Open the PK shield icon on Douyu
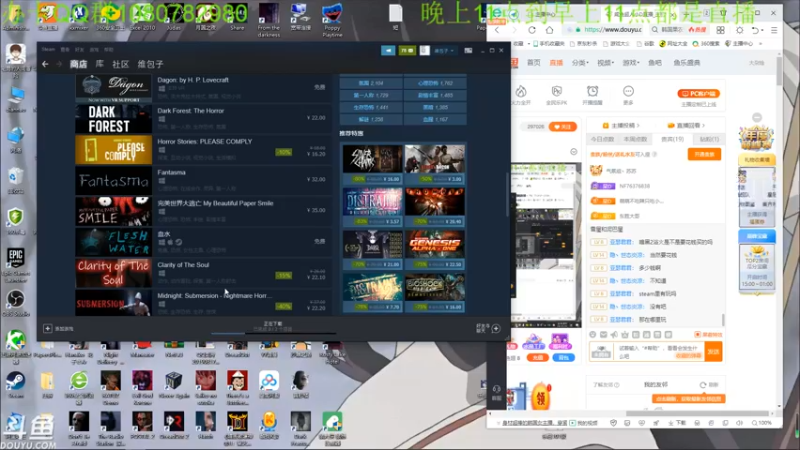Screen dimensions: 800x450 coord(557,91)
